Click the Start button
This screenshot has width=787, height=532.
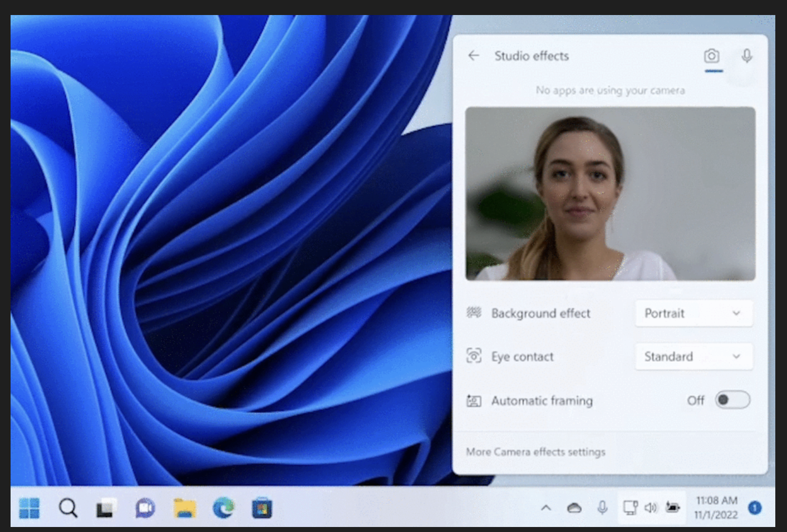[x=29, y=508]
